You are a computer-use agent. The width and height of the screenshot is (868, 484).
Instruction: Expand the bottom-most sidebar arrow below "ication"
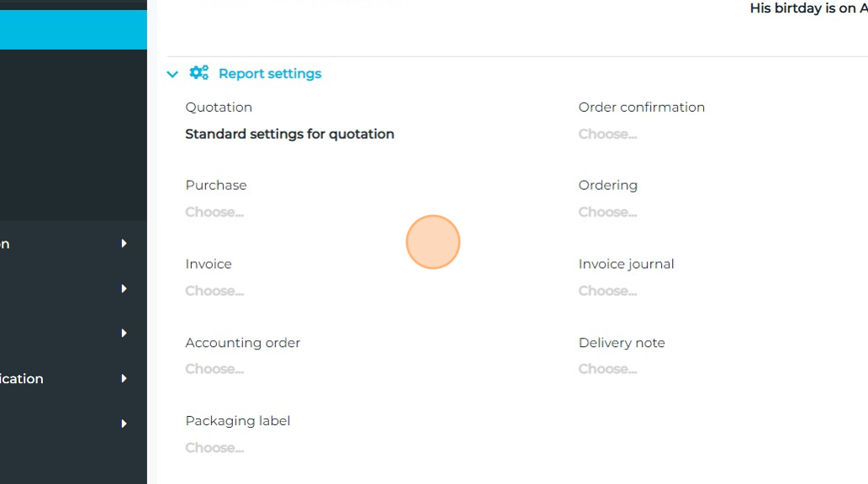[124, 424]
